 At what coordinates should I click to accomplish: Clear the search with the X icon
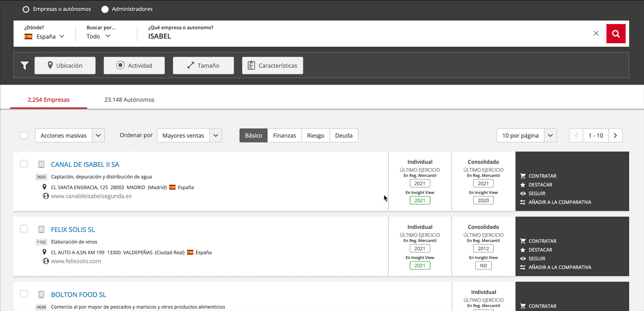click(596, 33)
